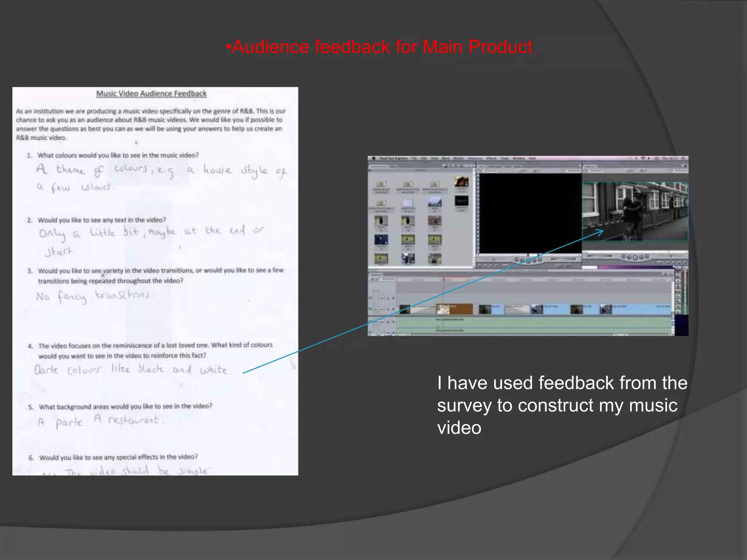This screenshot has width=747, height=560.
Task: Click the Spotlight search icon in the menu bar
Action: tap(683, 158)
